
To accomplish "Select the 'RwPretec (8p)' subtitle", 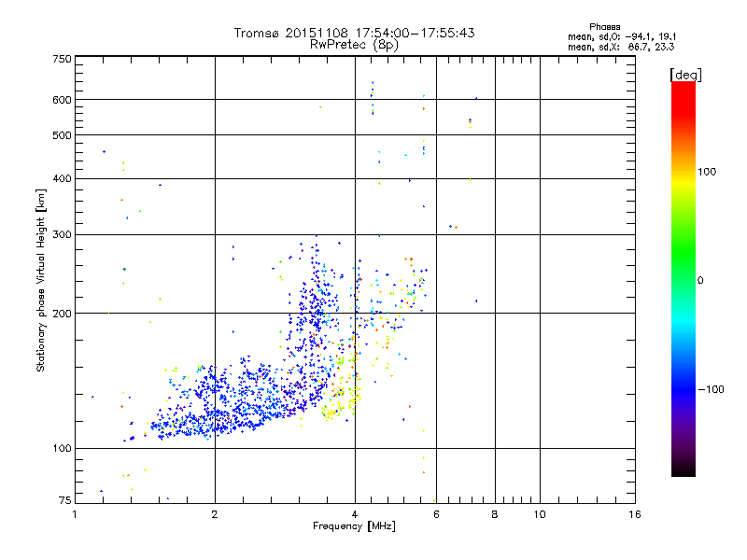I will [354, 45].
